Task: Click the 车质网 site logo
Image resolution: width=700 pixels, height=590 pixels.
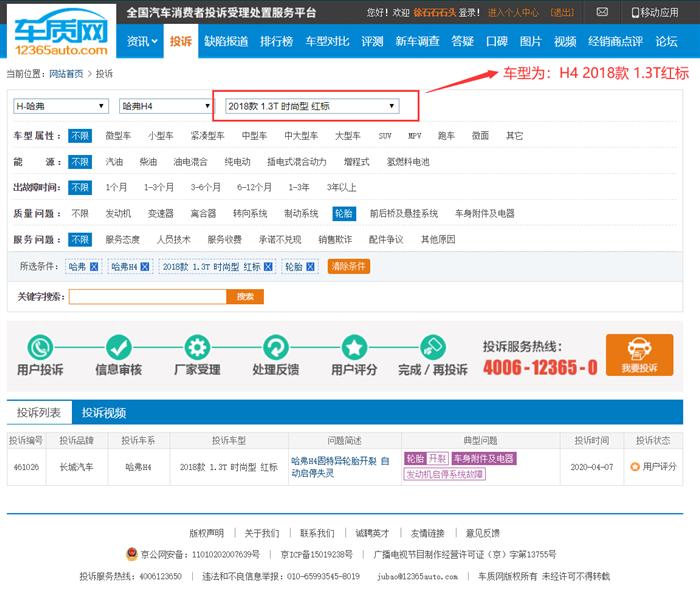Action: (x=61, y=32)
